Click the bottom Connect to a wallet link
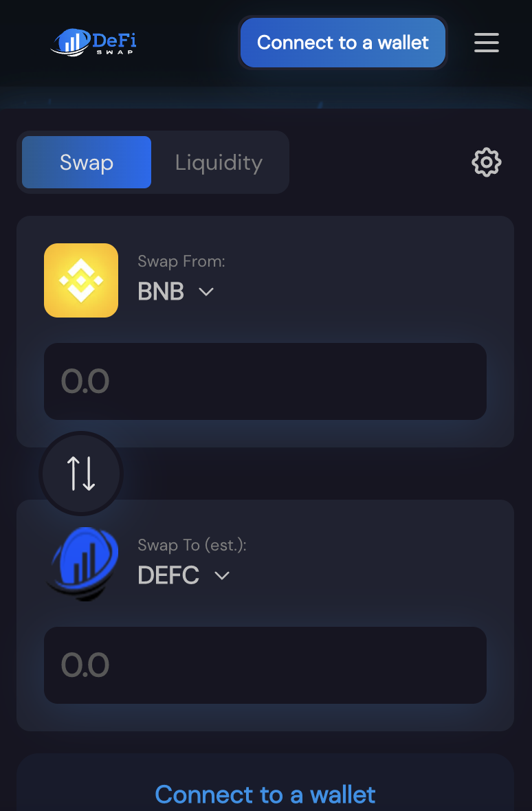This screenshot has height=811, width=532. 265,795
